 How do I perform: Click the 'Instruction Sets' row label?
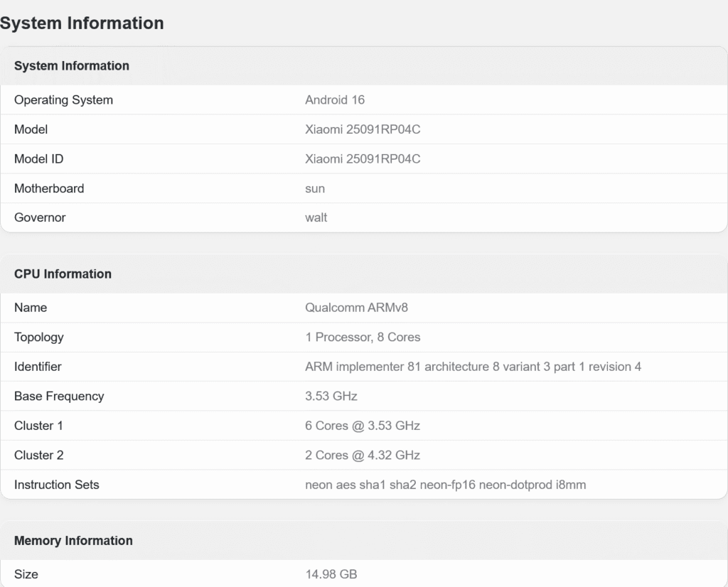(57, 485)
